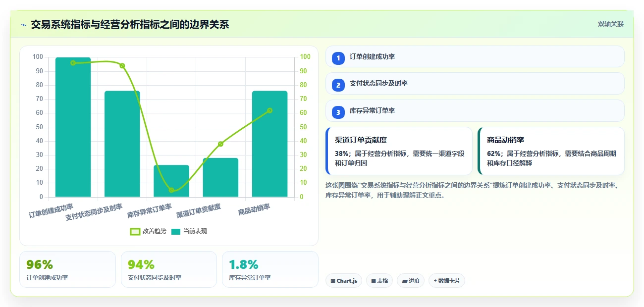Click the 库存异常订单率 caption under 1.8%
644x307 pixels.
[x=250, y=278]
